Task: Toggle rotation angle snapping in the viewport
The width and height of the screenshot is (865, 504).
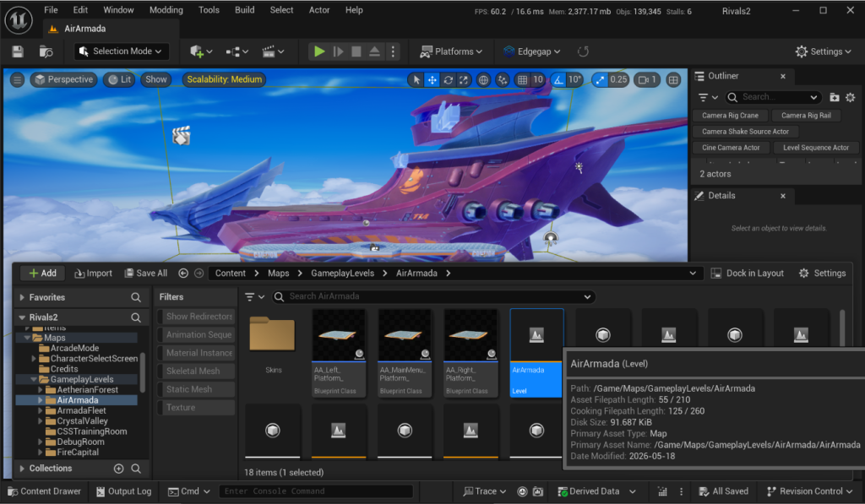Action: tap(558, 80)
